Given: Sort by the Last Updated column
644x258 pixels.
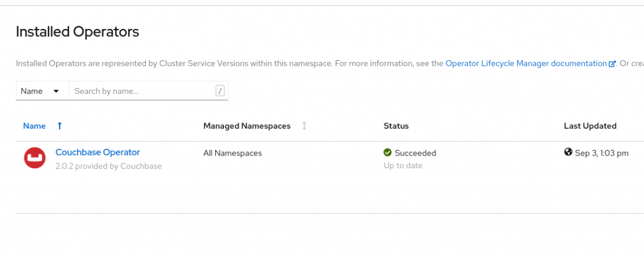Looking at the screenshot, I should (x=590, y=126).
